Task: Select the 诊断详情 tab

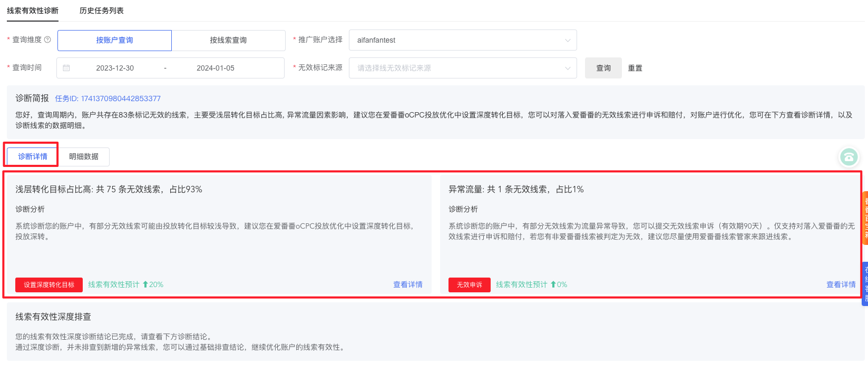Action: pos(33,156)
